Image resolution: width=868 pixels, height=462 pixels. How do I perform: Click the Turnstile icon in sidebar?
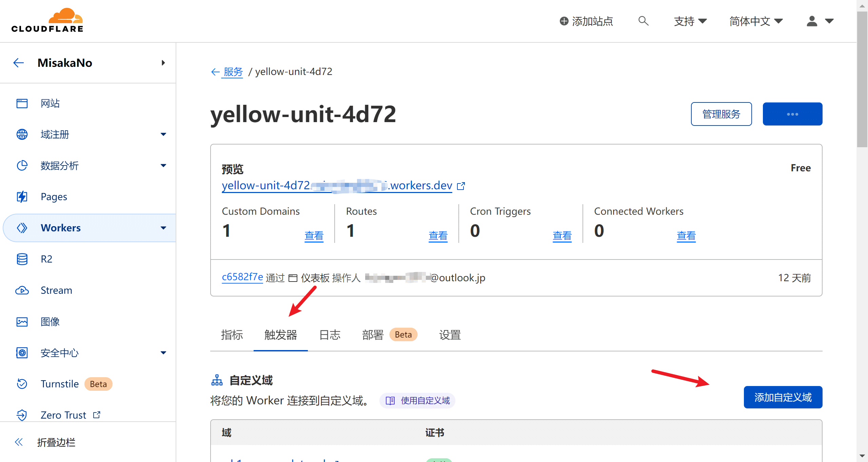tap(22, 384)
